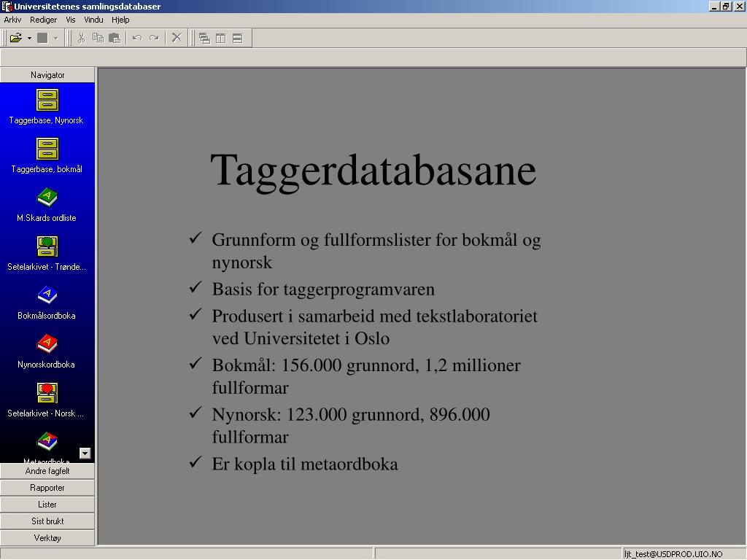Click the application icon in title bar
Image resolution: width=747 pixels, height=560 pixels.
7,6
